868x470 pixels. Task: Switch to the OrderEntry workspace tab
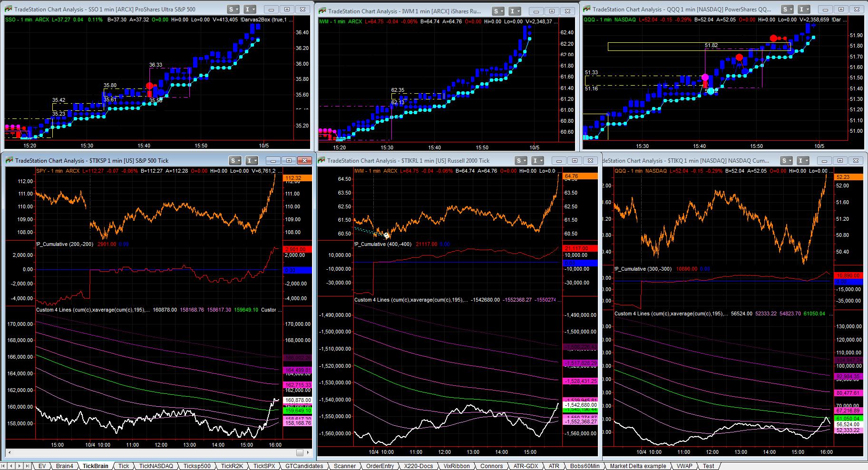point(380,466)
